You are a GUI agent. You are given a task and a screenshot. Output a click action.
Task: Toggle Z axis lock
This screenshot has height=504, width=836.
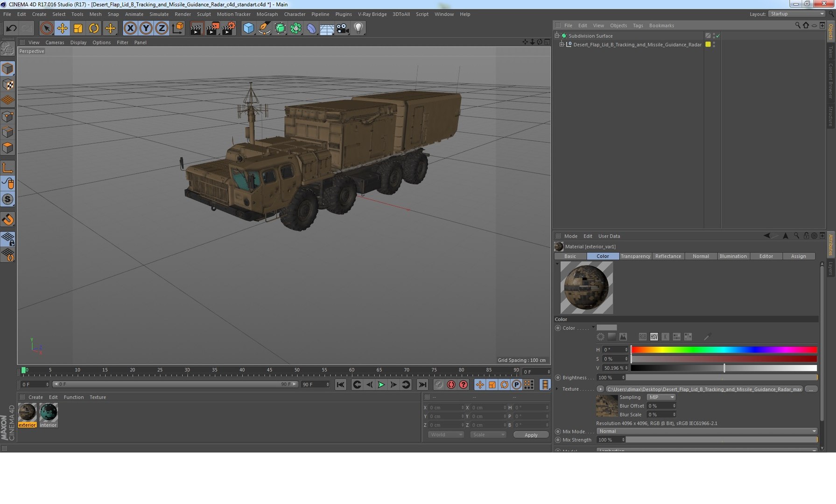[162, 28]
